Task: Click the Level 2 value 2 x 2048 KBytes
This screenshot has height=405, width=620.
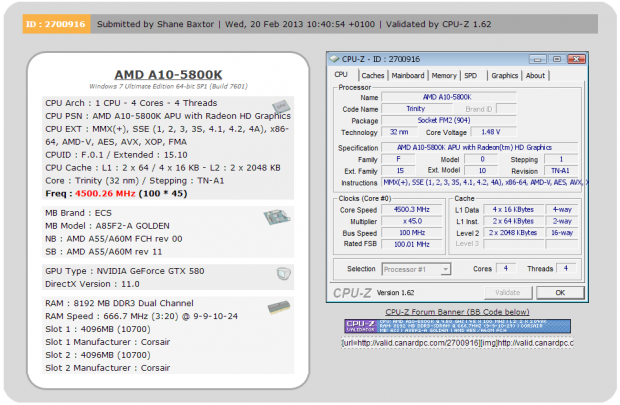Action: [513, 233]
